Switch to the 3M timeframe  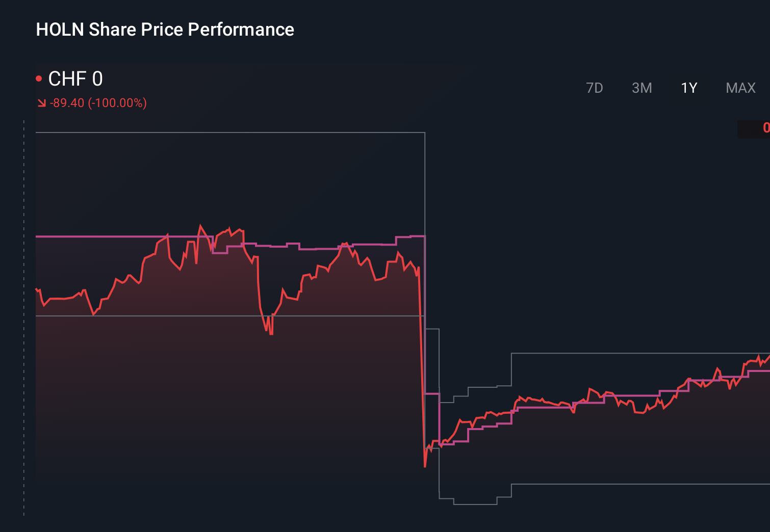642,88
